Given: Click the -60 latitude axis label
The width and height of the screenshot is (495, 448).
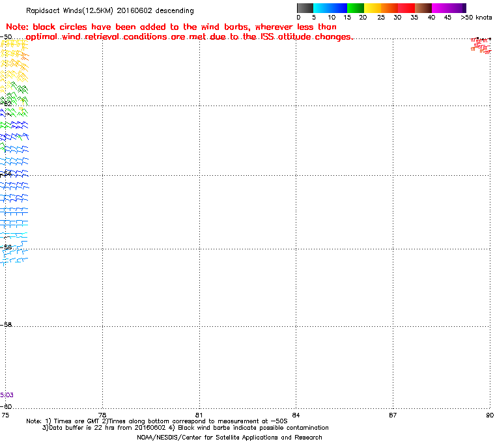Looking at the screenshot, I should 6,406.
